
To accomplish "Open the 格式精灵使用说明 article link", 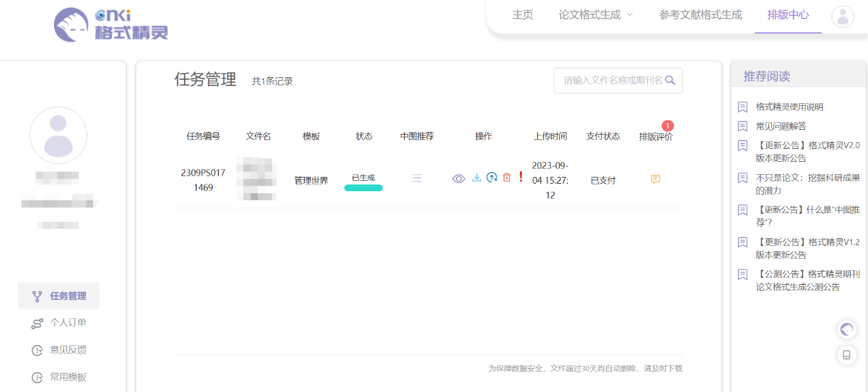I will point(789,107).
